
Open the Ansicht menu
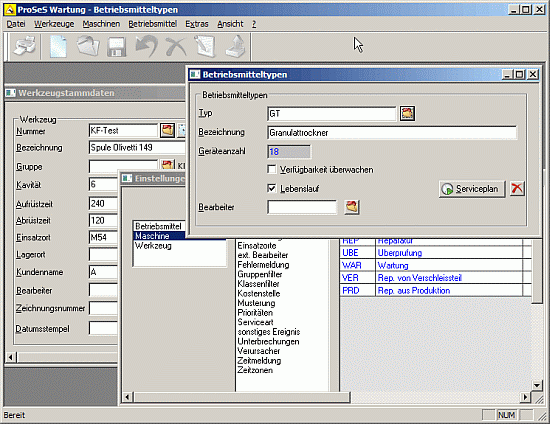tap(230, 24)
